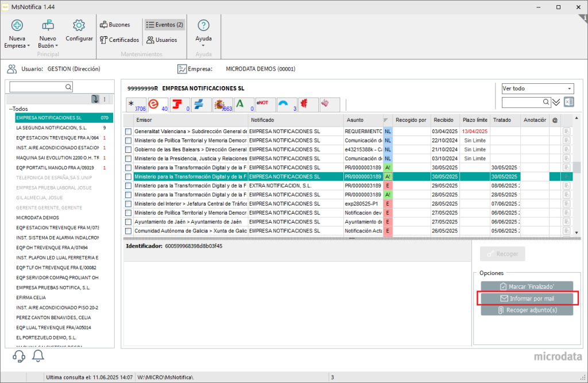Image resolution: width=588 pixels, height=383 pixels.
Task: Select the red circled 'e' mailbox tab
Action: [158, 105]
